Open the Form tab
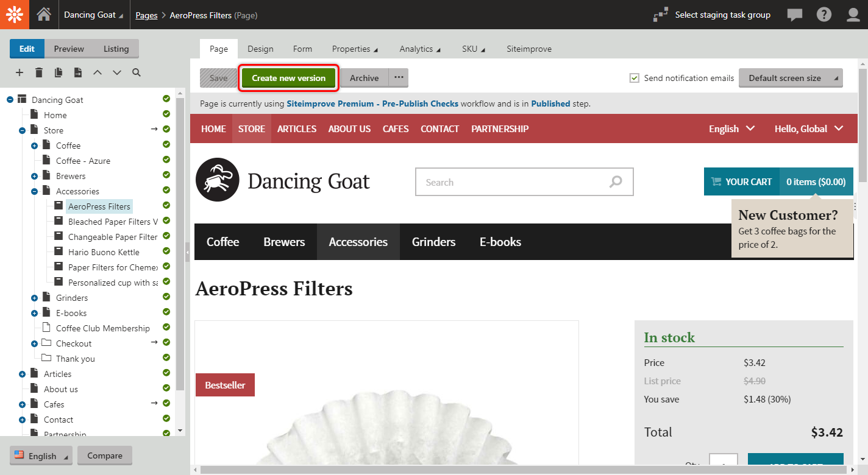This screenshot has width=868, height=475. (x=302, y=49)
